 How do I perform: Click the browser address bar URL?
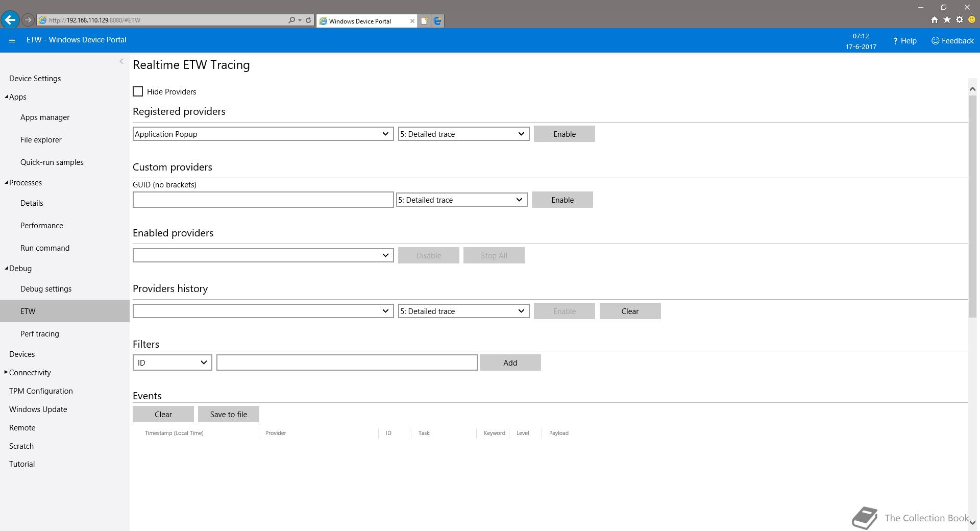(94, 20)
